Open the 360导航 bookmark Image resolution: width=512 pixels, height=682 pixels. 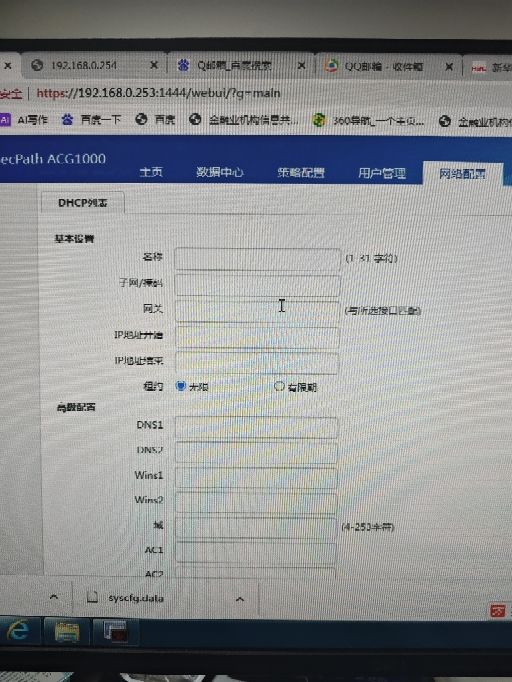pos(368,120)
